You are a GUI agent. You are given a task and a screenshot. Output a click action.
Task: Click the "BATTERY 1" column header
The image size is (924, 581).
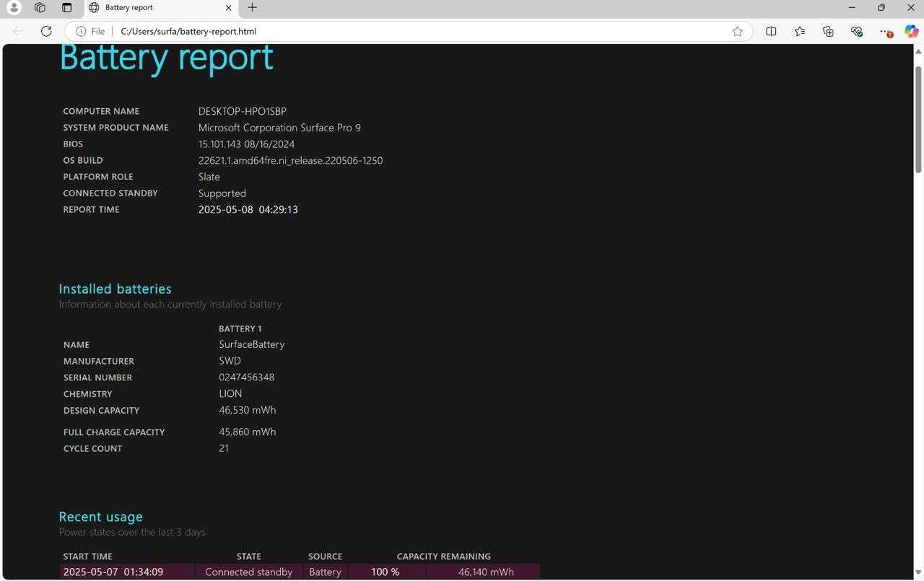click(240, 328)
